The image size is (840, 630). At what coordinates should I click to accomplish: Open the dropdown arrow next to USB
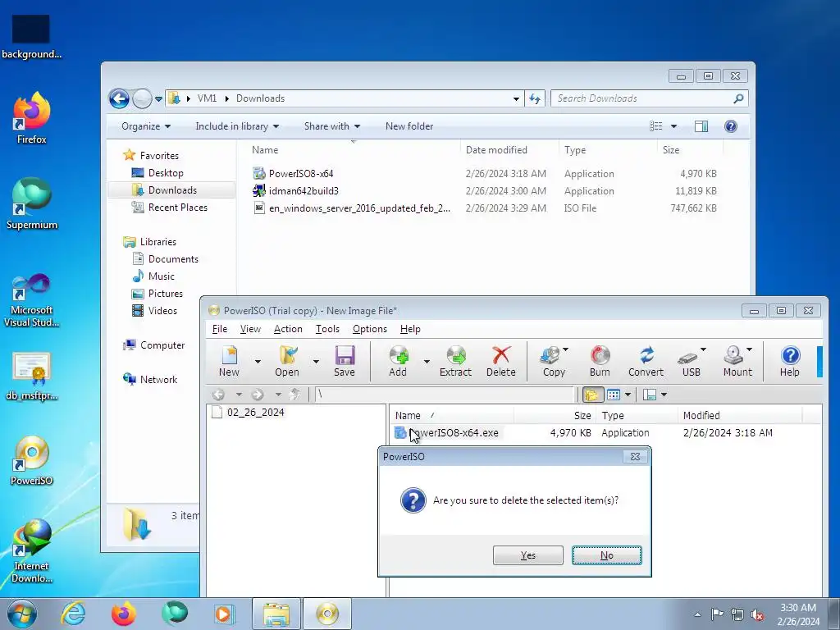pyautogui.click(x=703, y=349)
